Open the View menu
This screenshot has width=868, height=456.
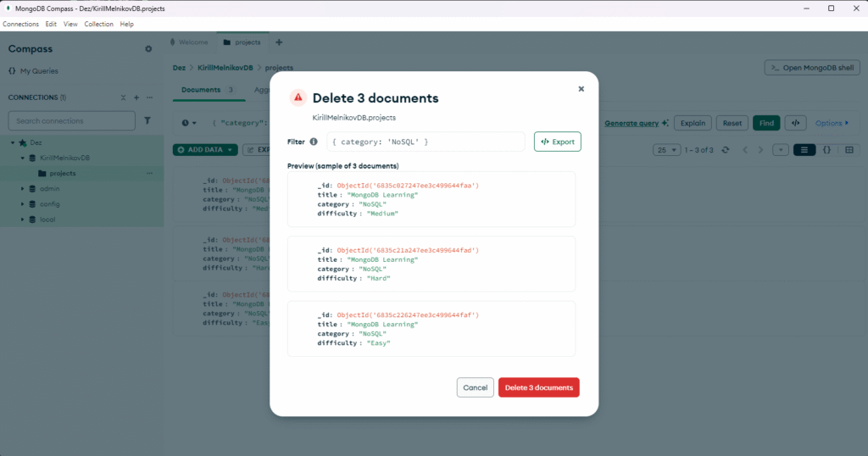tap(70, 25)
